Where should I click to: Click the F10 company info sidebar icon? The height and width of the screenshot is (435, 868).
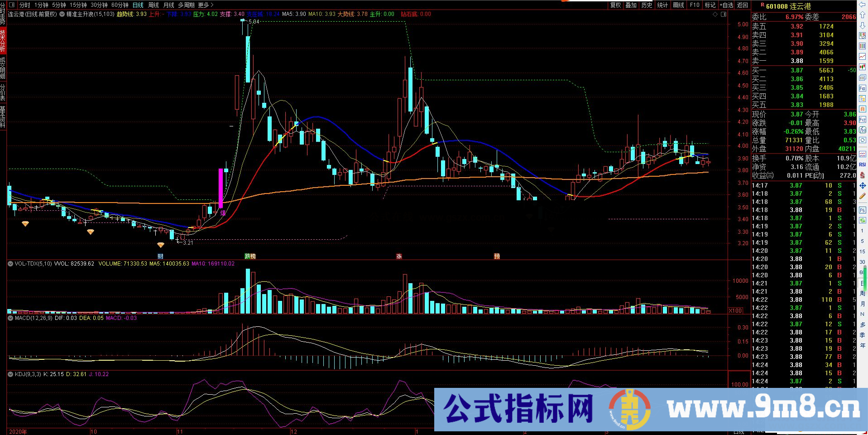click(862, 88)
